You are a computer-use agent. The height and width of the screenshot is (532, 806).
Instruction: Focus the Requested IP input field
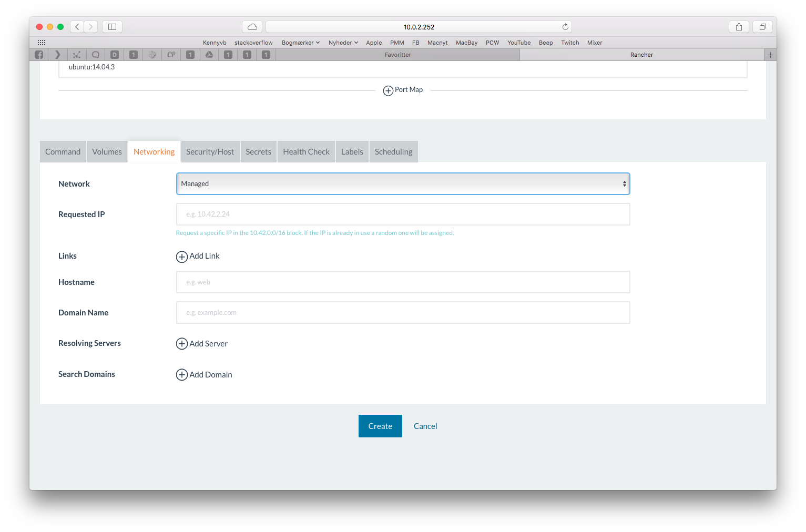click(x=403, y=214)
